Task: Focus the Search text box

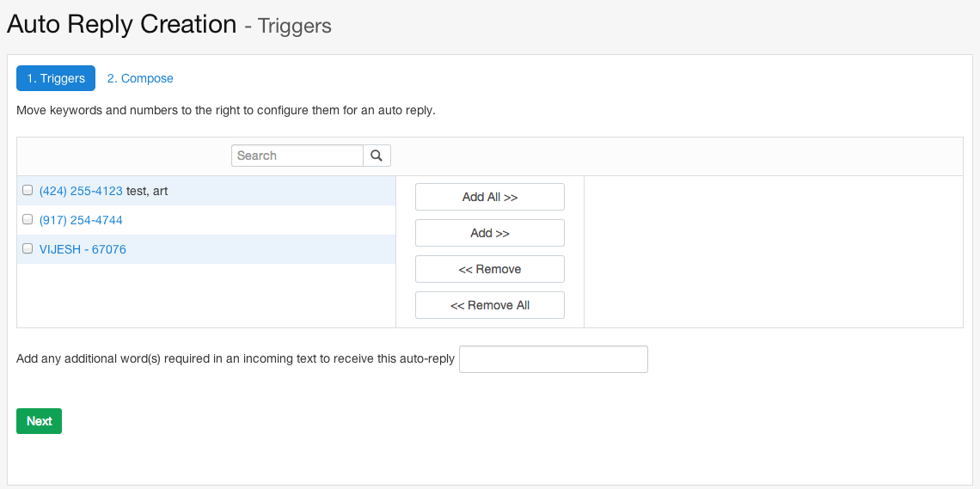Action: coord(297,156)
